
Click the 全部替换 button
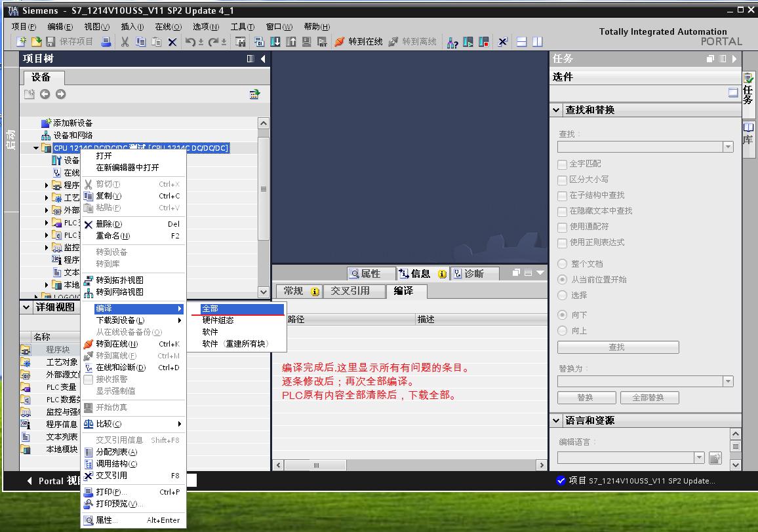pos(649,398)
